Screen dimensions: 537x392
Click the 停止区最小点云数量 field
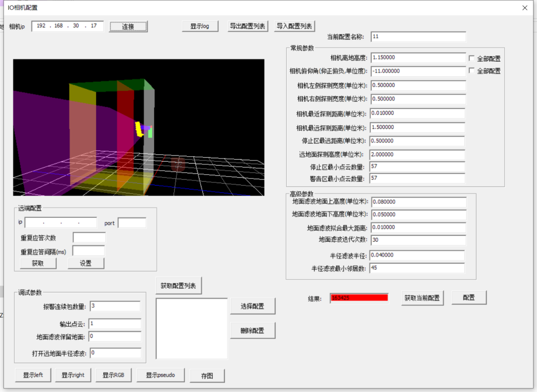417,167
